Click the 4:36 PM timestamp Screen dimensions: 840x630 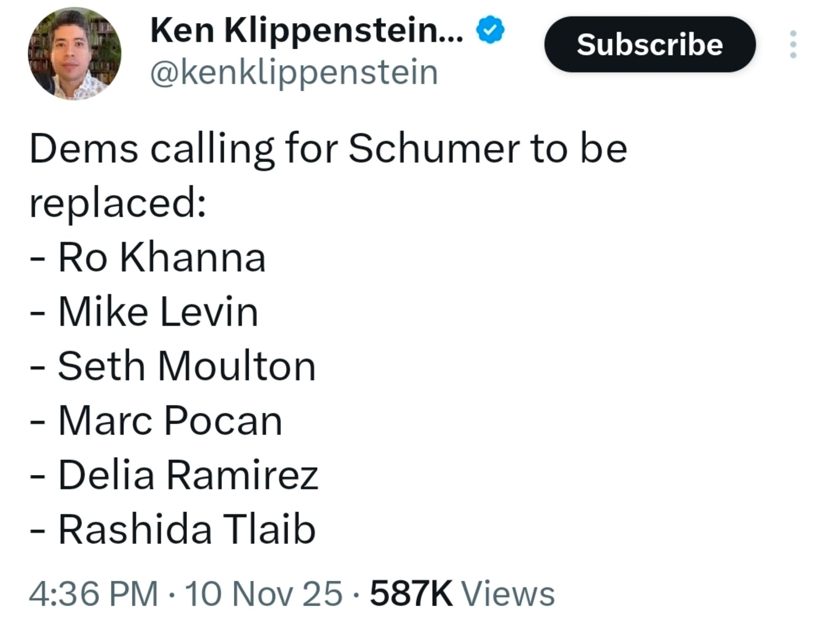click(93, 593)
